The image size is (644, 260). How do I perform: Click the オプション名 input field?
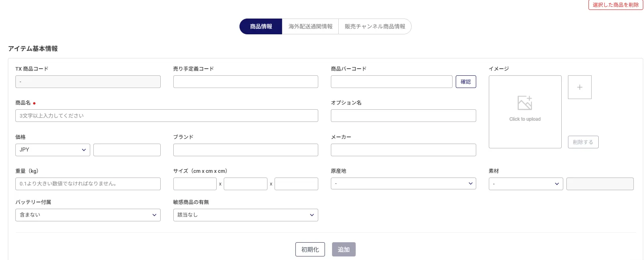(x=403, y=116)
